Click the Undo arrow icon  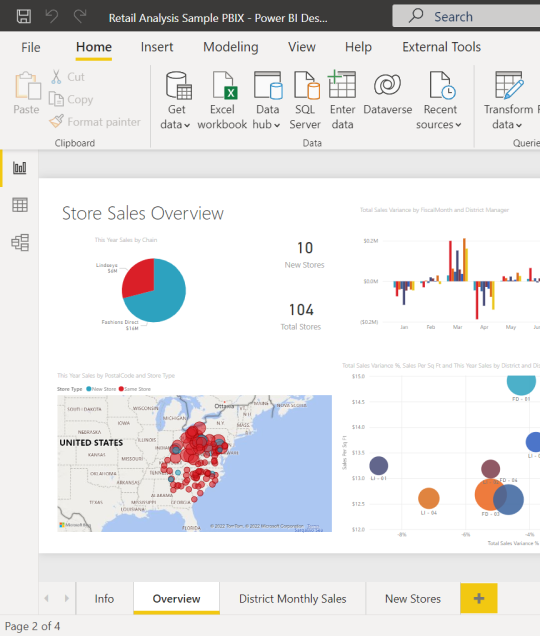click(x=52, y=16)
